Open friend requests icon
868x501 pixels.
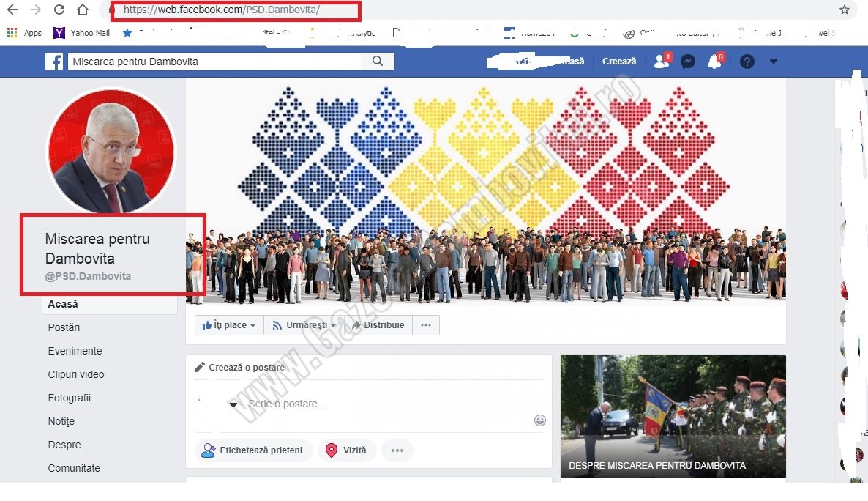click(x=662, y=61)
